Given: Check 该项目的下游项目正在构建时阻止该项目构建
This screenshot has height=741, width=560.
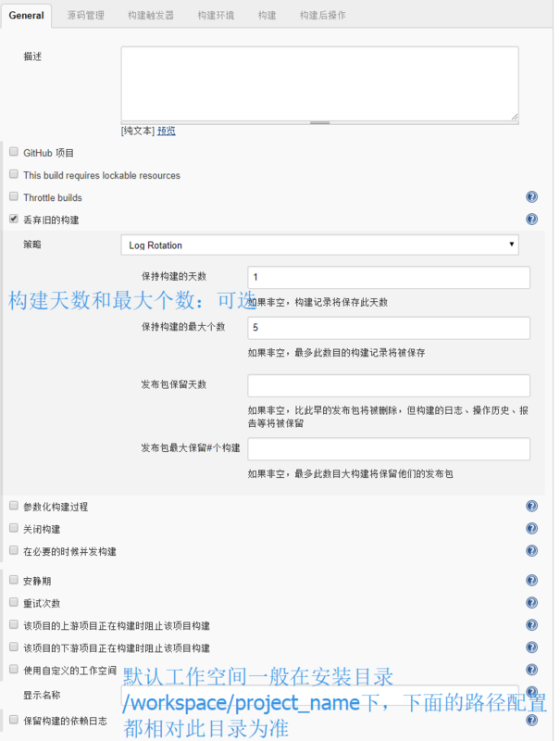Looking at the screenshot, I should click(14, 647).
